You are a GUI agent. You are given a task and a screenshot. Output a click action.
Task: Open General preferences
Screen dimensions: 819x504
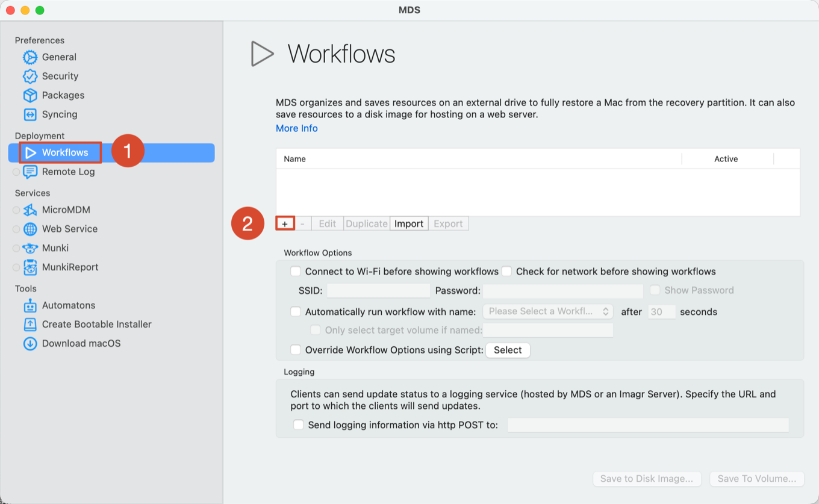(x=59, y=57)
